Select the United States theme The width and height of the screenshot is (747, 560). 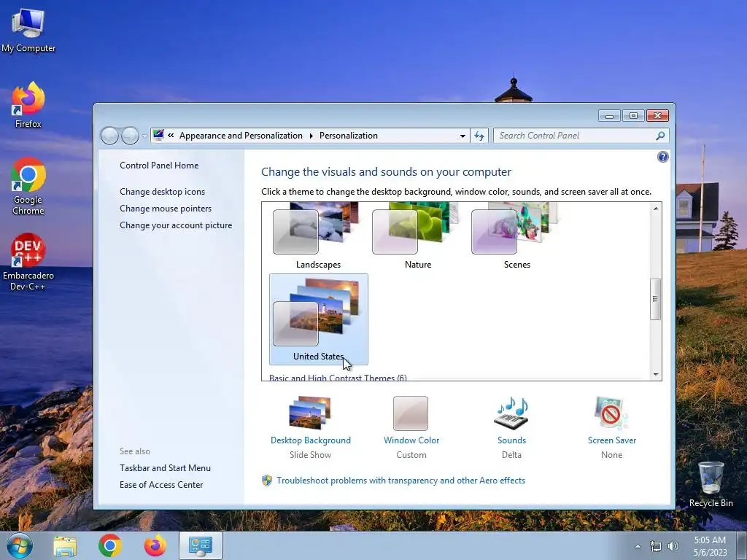(x=318, y=319)
